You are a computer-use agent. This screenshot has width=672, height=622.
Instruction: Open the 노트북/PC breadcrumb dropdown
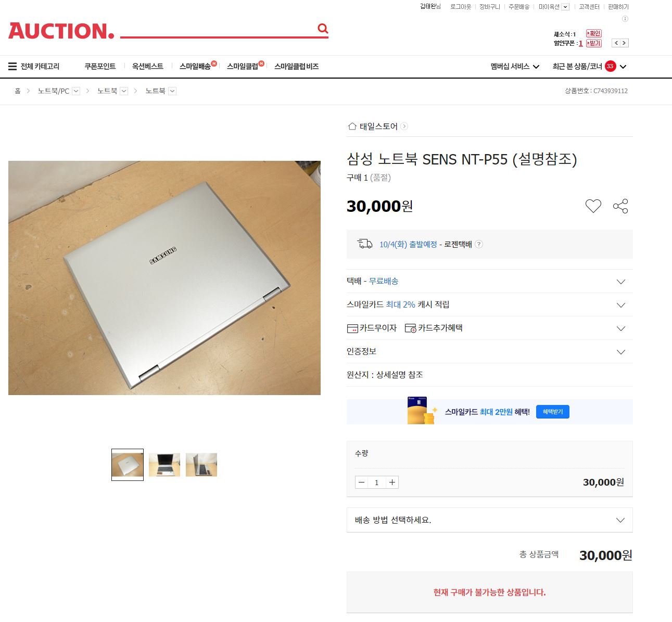tap(76, 91)
